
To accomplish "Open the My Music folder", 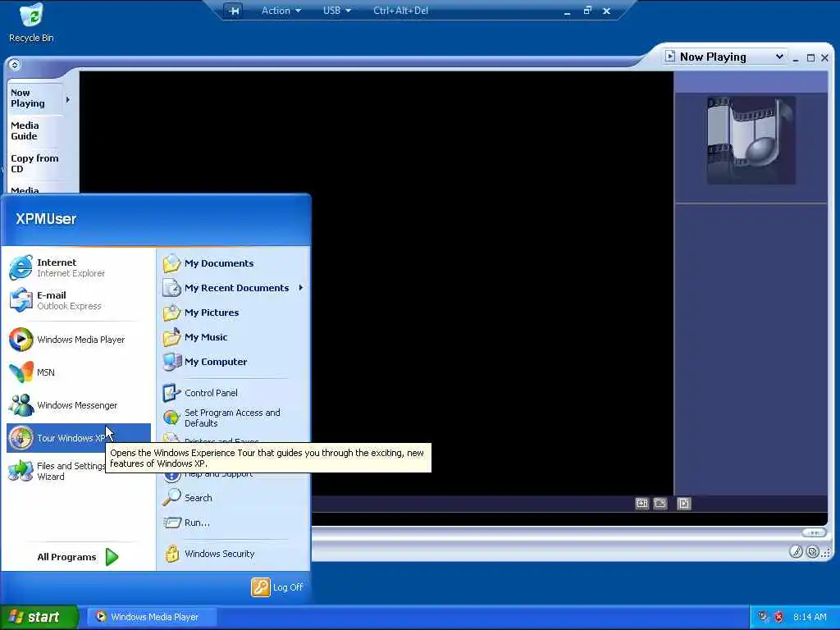I will coord(234,337).
